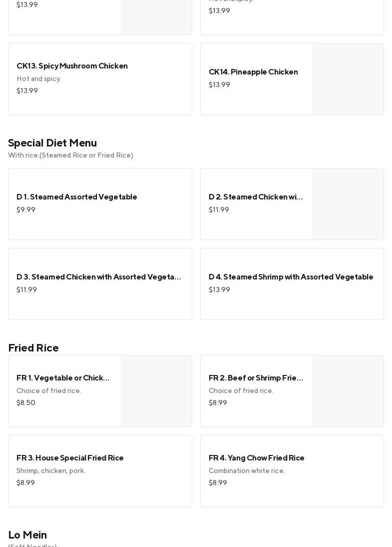392x547 pixels.
Task: Choose the D 2. Steamed Chicken title
Action: (256, 197)
